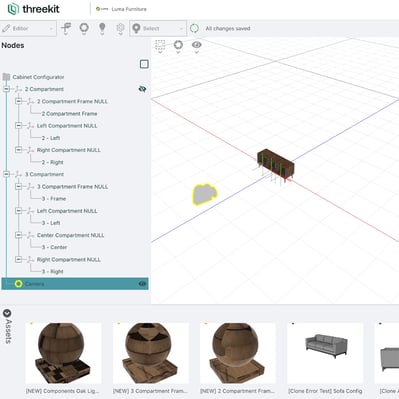Select the Cabinet Configurator root node
Viewport: 399px width, 399px height.
point(38,77)
